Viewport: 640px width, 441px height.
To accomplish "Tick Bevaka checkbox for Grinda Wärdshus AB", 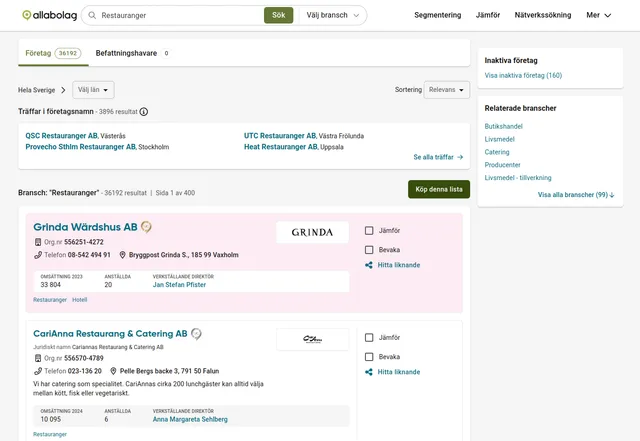I will coord(369,250).
